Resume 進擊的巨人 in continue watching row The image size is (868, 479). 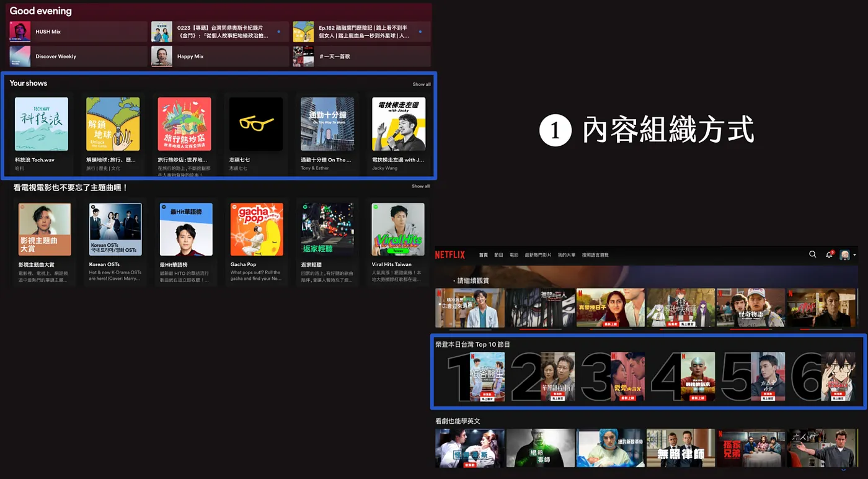539,308
